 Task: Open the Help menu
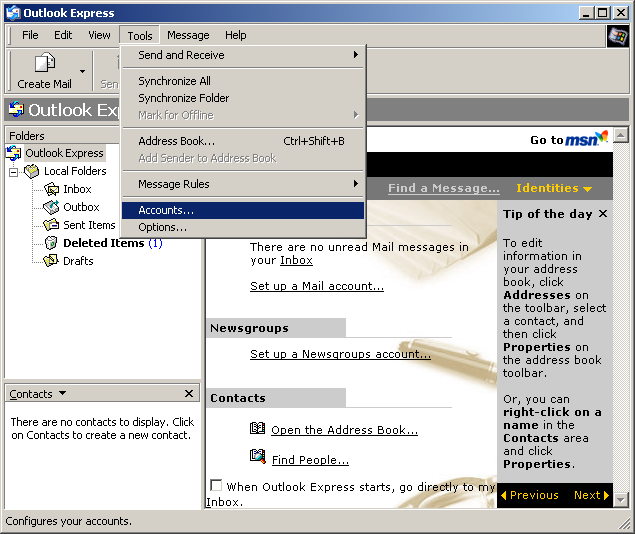tap(236, 35)
